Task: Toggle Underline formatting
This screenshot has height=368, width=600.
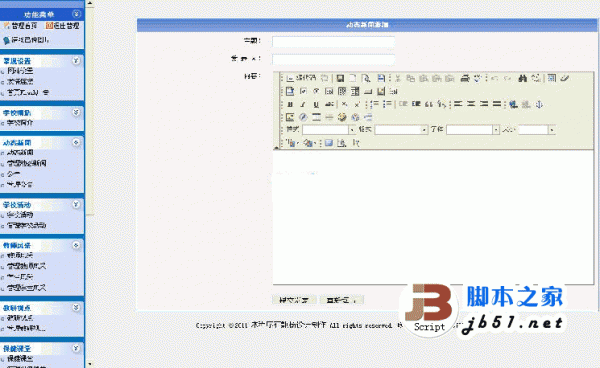Action: pos(316,104)
